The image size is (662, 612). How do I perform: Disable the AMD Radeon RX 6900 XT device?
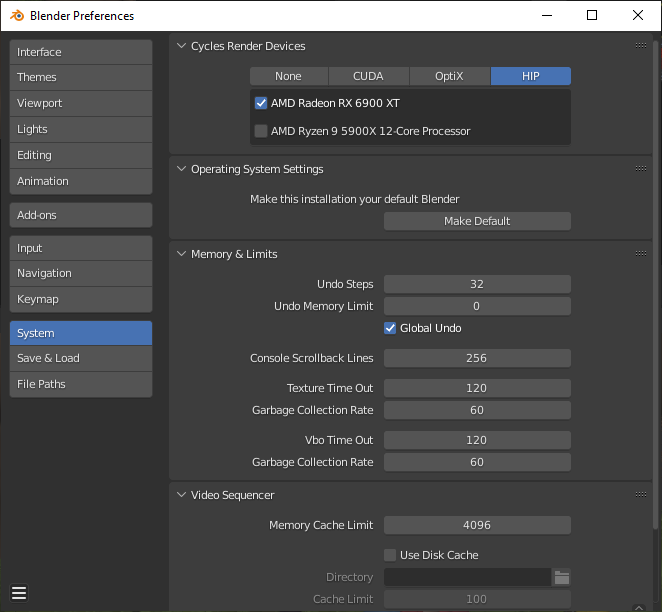(261, 103)
